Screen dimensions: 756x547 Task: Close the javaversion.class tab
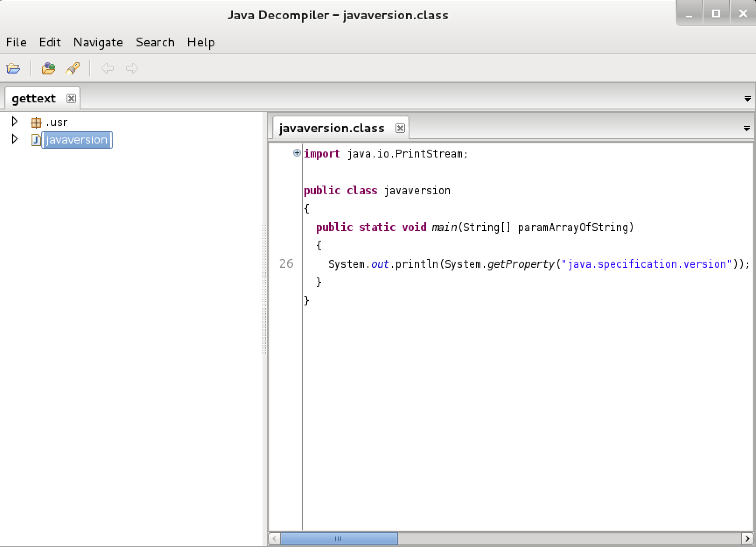pos(400,128)
